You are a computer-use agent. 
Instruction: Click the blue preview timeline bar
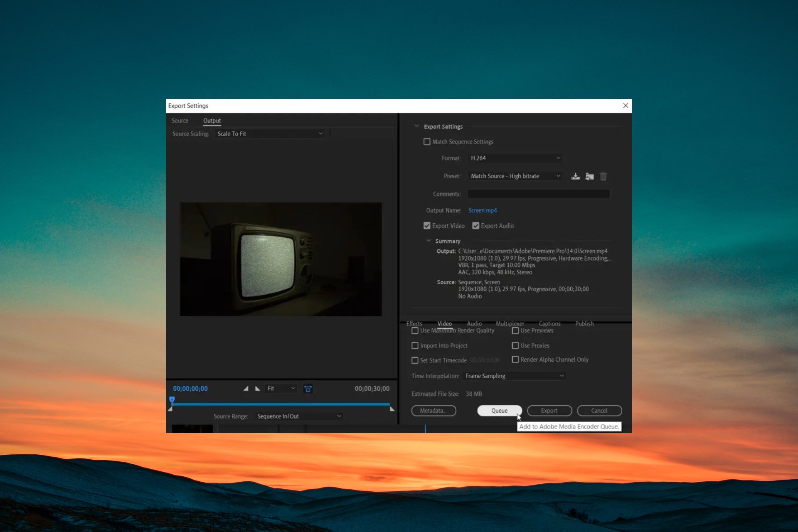281,404
